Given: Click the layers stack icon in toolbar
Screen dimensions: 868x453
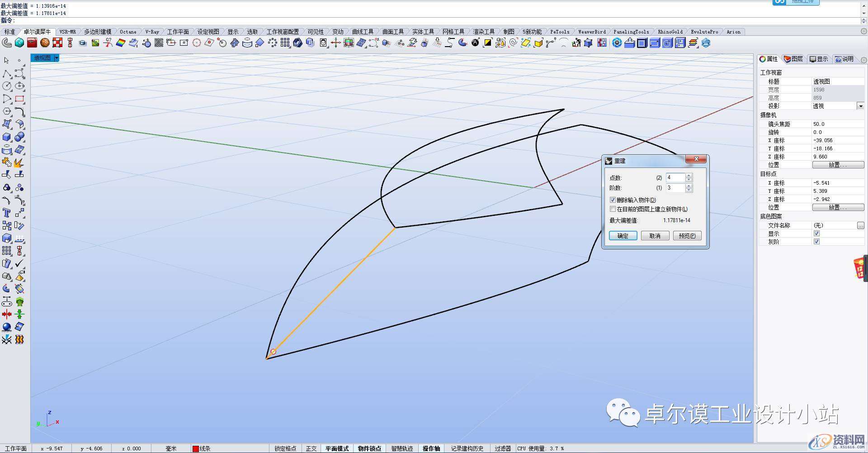Looking at the screenshot, I should [x=693, y=43].
